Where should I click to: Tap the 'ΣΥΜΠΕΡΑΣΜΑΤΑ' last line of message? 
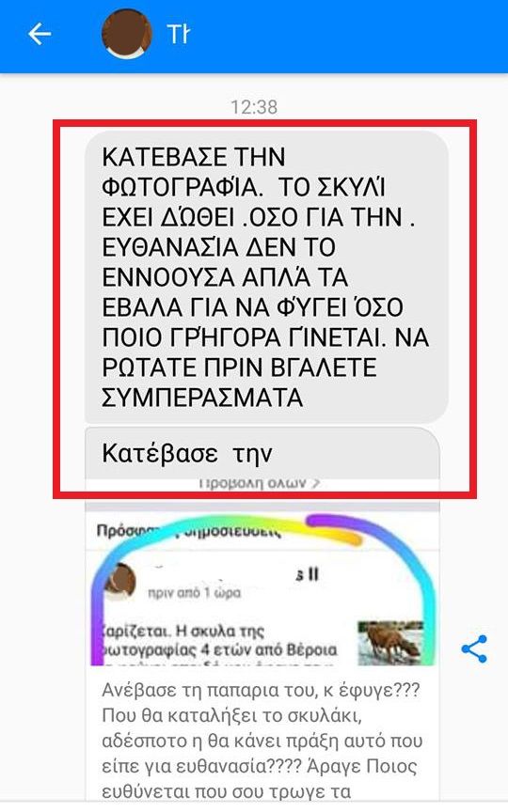tap(202, 398)
